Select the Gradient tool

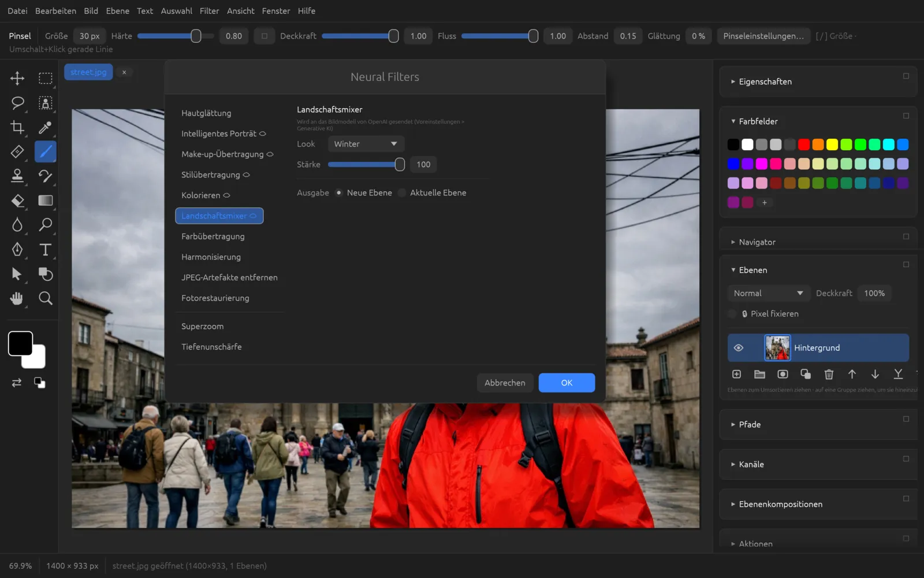[45, 201]
